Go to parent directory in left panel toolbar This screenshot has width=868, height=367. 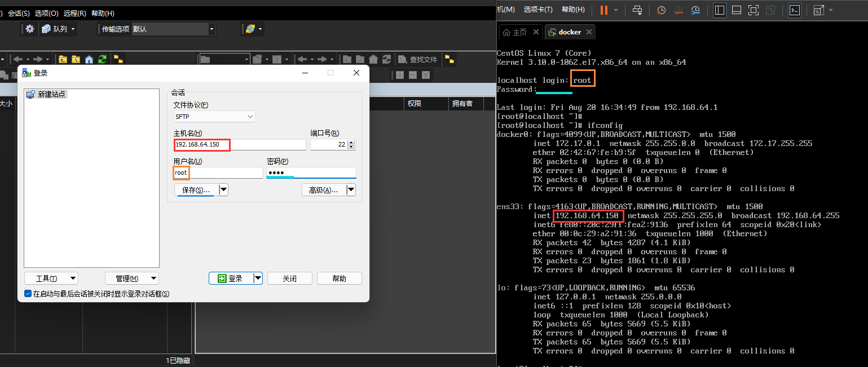point(63,59)
